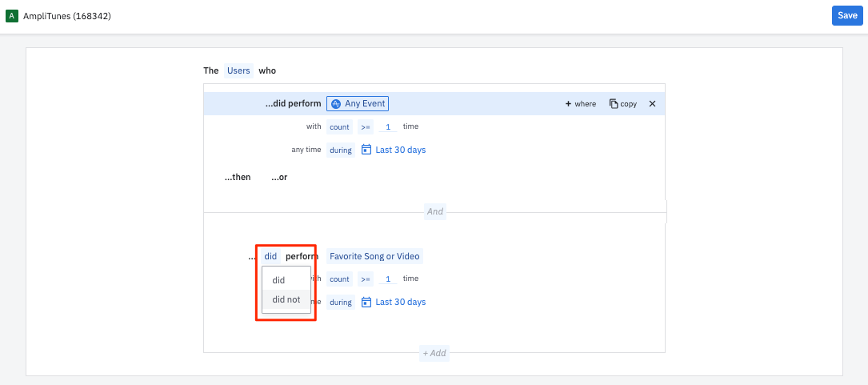868x385 pixels.
Task: Click the green AmpliTunes project icon
Action: click(x=12, y=16)
